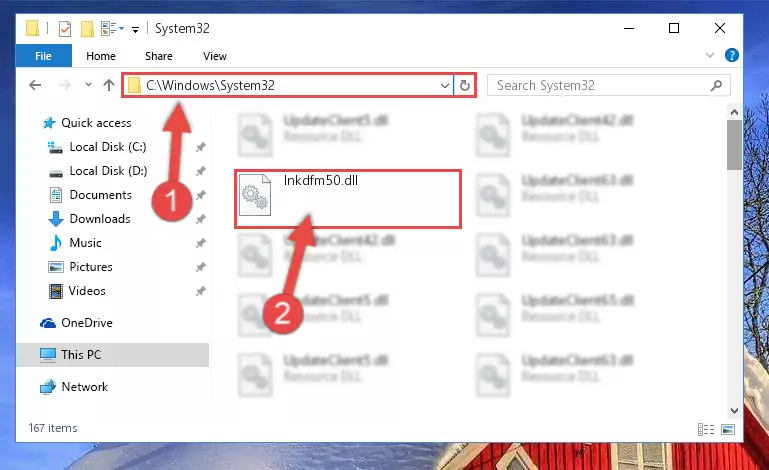The image size is (769, 470).
Task: Click the search magnifier icon
Action: [x=716, y=86]
